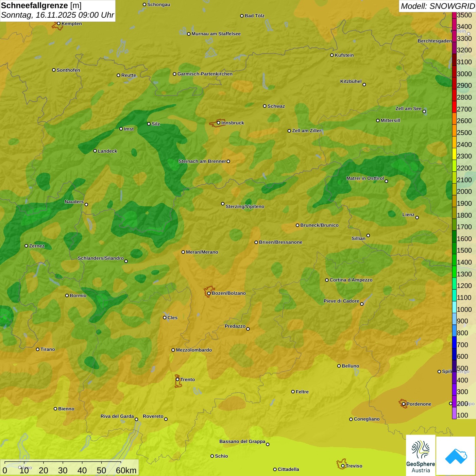The width and height of the screenshot is (476, 476).
Task: Click the Innsbruck city marker
Action: 219,123
